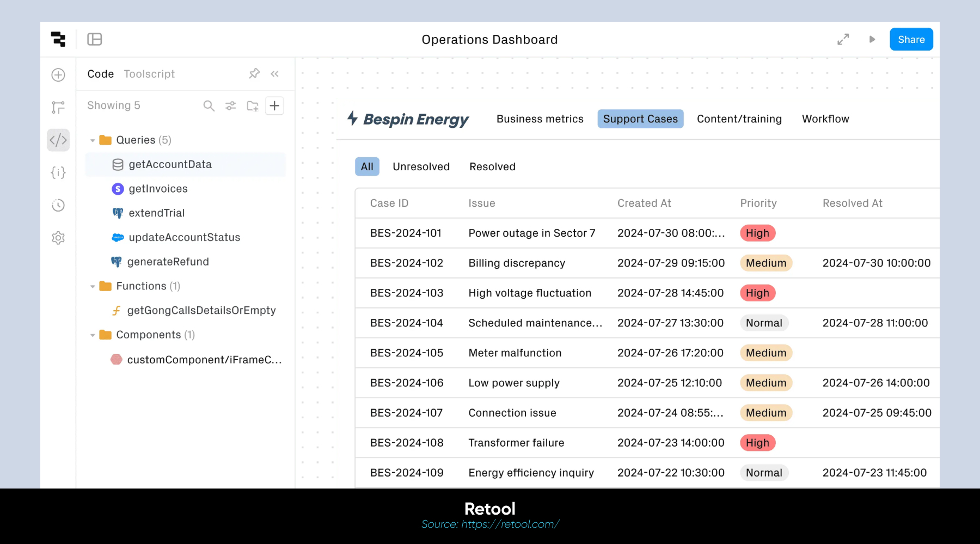Open the filter sliders icon
Image resolution: width=980 pixels, height=544 pixels.
231,106
